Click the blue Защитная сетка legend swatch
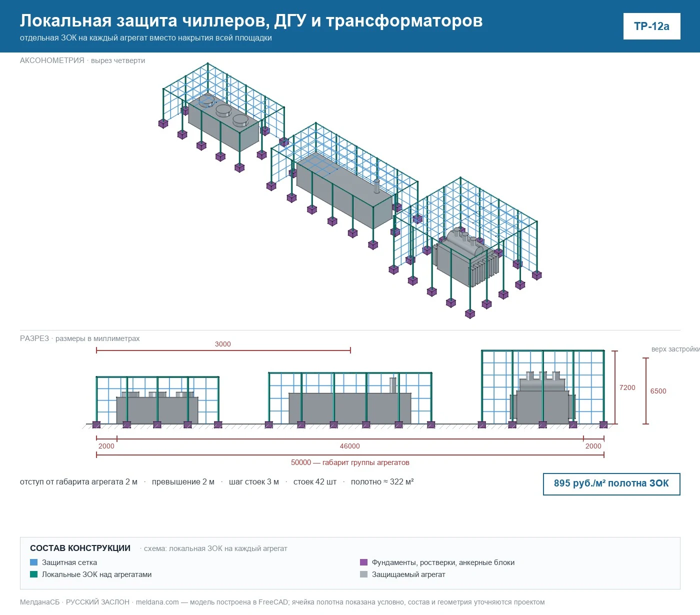Viewport: 700px width, 615px height. pos(34,562)
